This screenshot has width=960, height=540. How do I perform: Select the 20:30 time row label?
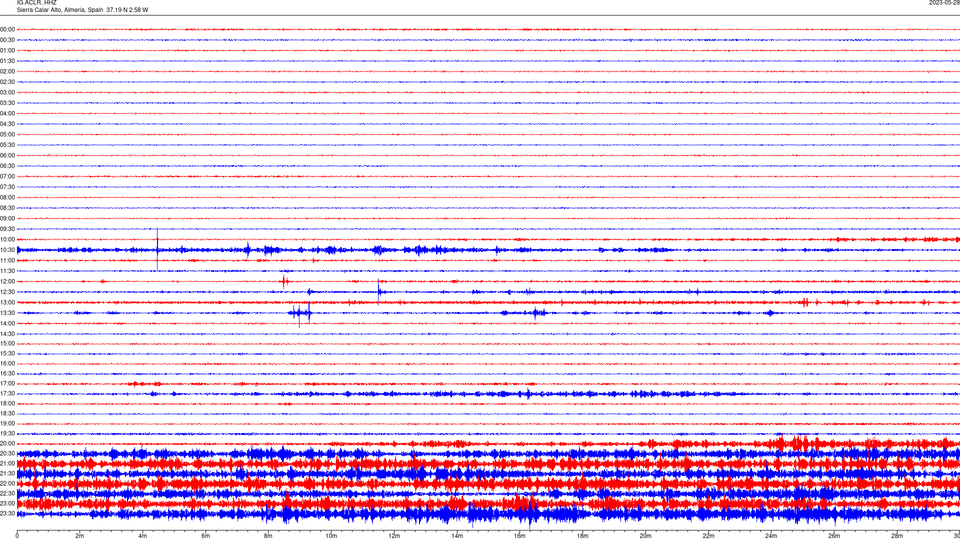click(x=7, y=454)
